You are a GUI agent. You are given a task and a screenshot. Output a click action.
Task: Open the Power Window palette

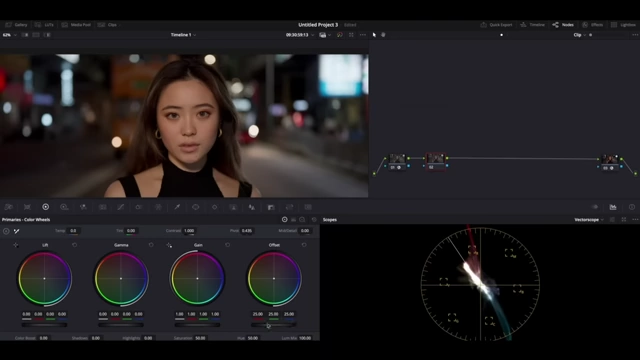coord(196,207)
